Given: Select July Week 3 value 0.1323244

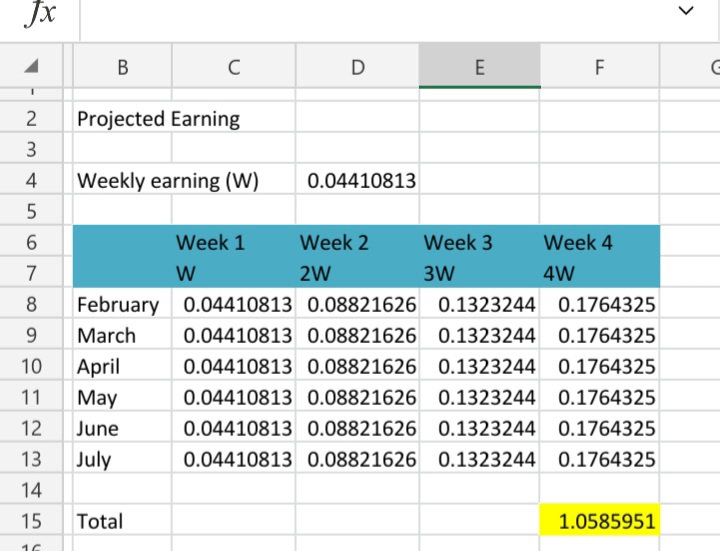Looking at the screenshot, I should [479, 459].
